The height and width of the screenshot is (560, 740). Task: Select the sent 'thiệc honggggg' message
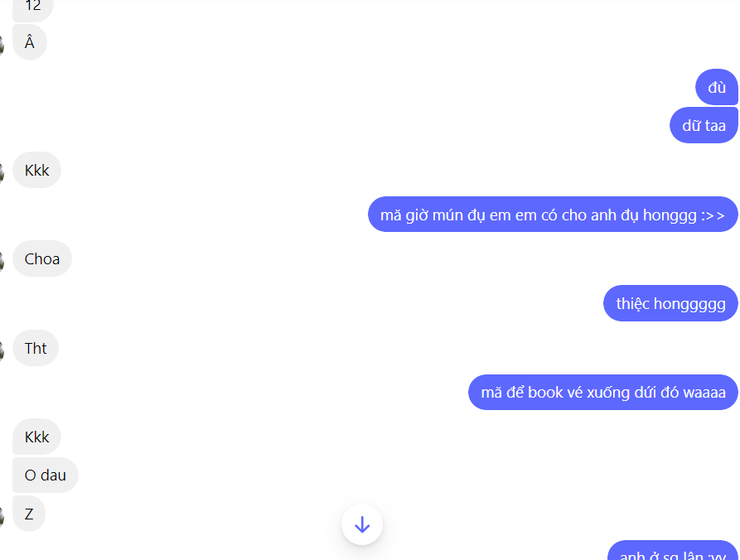pyautogui.click(x=670, y=303)
